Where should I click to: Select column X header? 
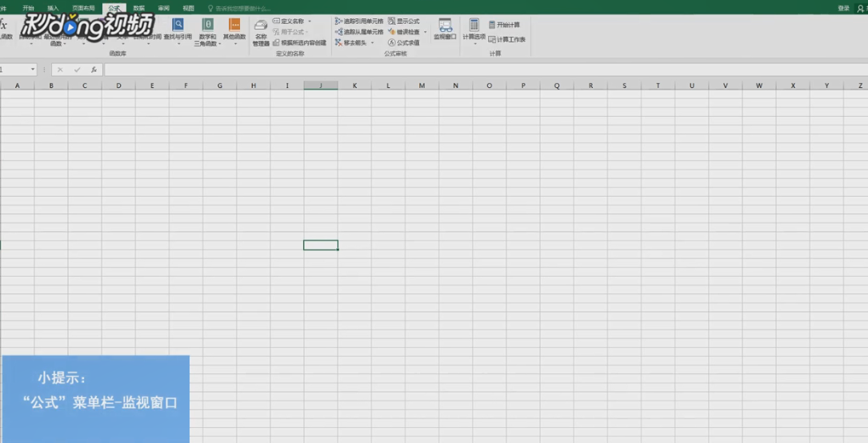(794, 86)
